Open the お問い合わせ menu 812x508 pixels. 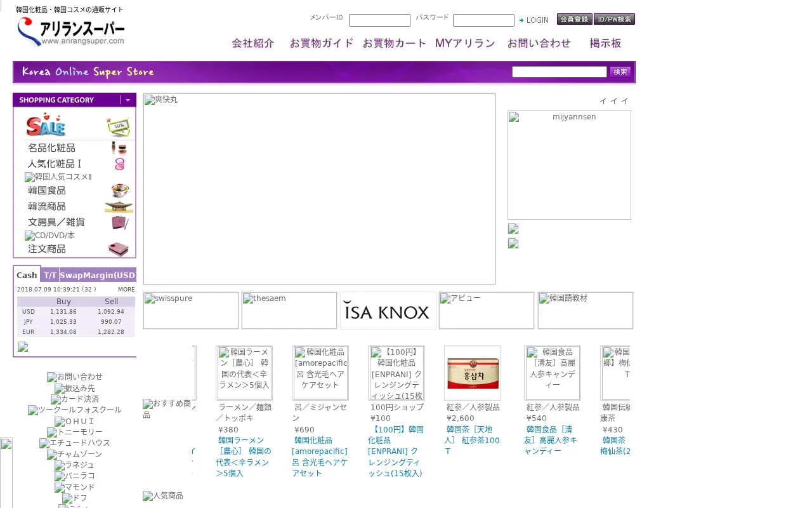coord(539,43)
